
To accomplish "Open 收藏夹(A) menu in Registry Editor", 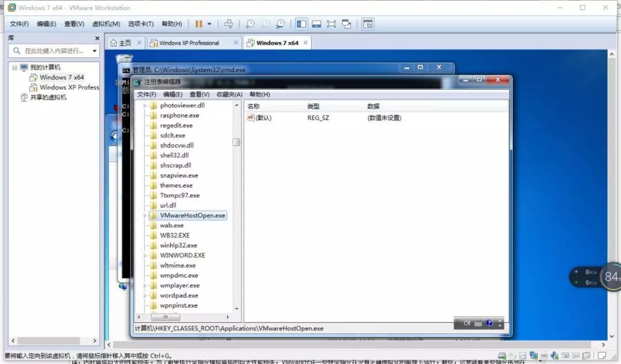I will point(229,94).
